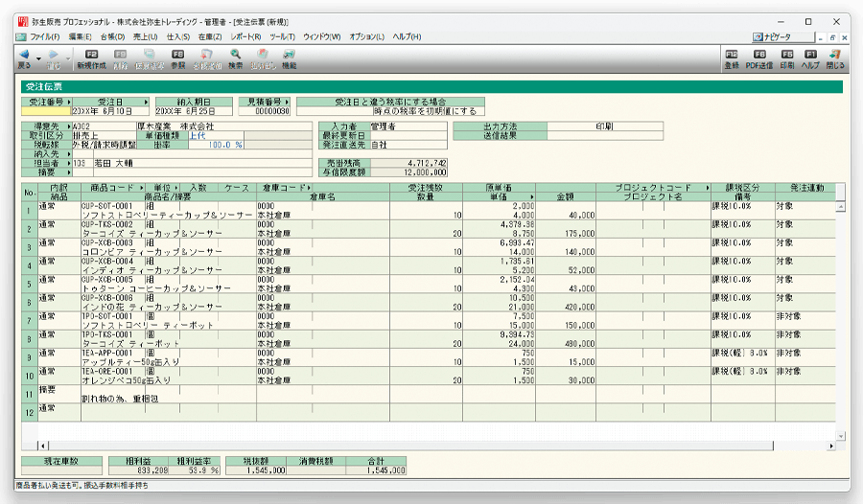Open the 得意先 customer lookup arrow
The width and height of the screenshot is (863, 504).
coord(69,126)
